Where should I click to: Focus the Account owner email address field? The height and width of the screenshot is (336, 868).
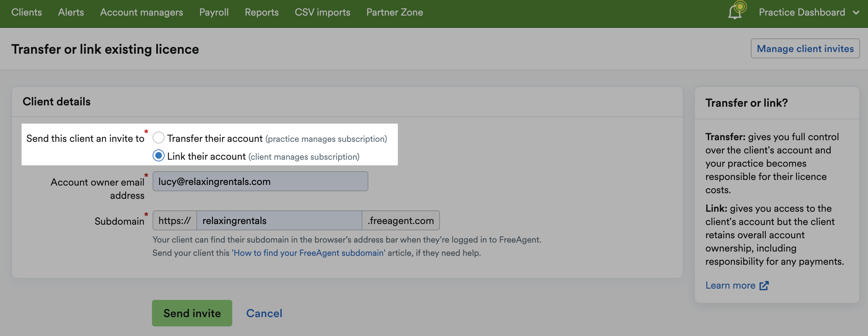[260, 182]
